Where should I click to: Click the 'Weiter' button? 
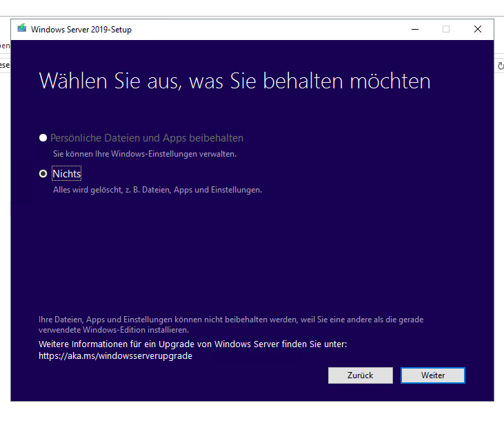[x=433, y=375]
